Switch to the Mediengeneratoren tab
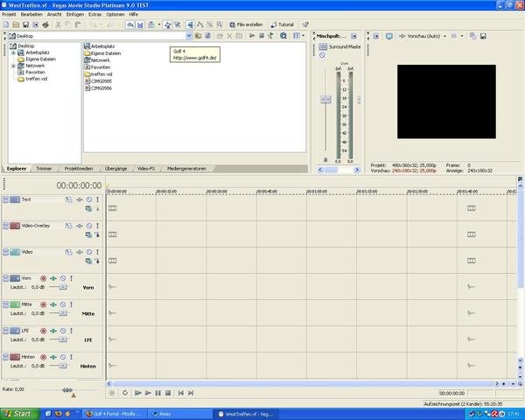The height and width of the screenshot is (420, 525). pos(186,169)
